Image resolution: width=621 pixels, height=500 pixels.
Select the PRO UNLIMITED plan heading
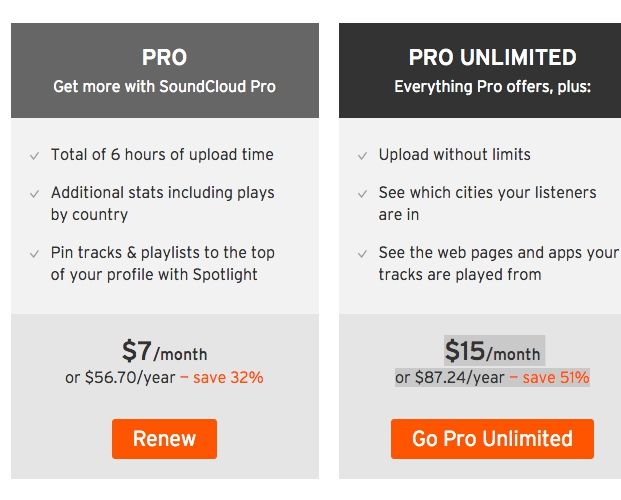[492, 57]
